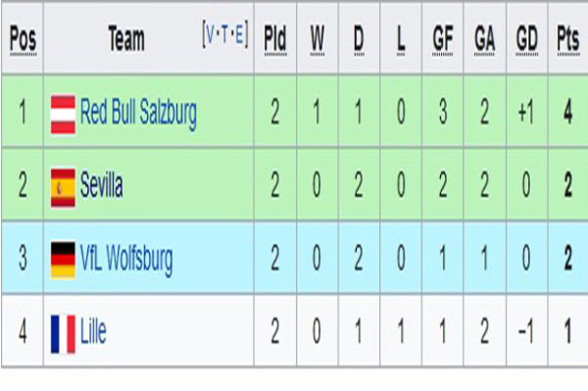
Task: Click the GA column header
Action: 485,40
